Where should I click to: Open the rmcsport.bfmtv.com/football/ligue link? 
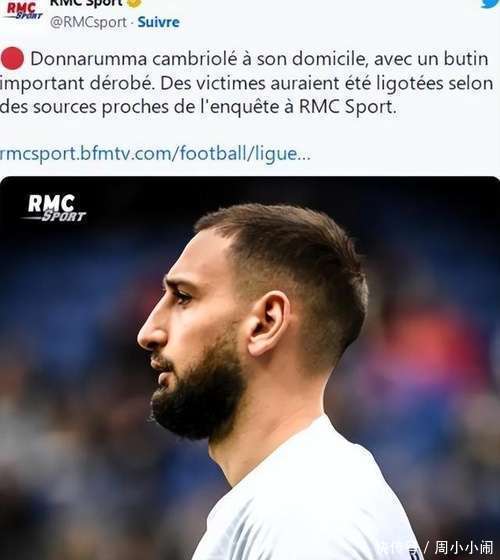[x=155, y=154]
